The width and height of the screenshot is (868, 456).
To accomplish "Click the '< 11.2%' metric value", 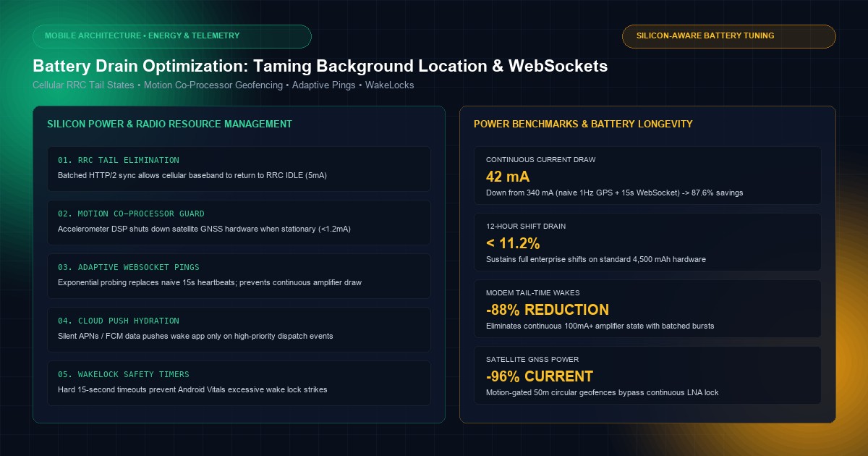I will coord(513,244).
